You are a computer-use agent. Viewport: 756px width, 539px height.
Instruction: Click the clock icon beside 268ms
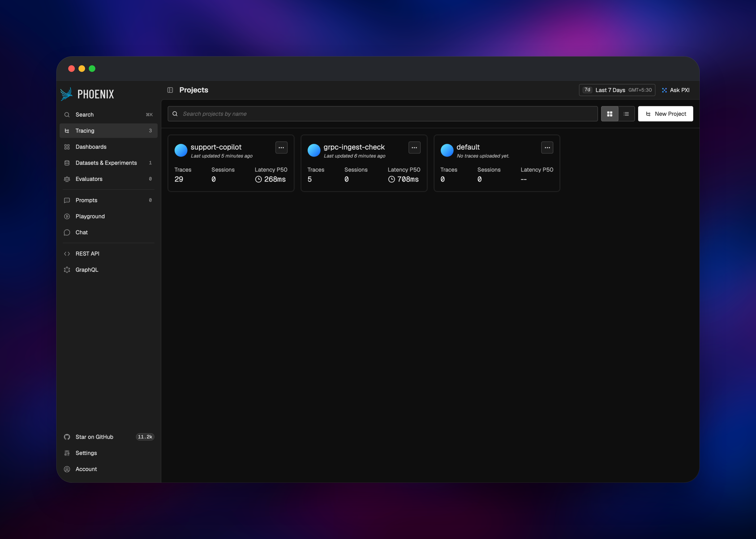(258, 179)
